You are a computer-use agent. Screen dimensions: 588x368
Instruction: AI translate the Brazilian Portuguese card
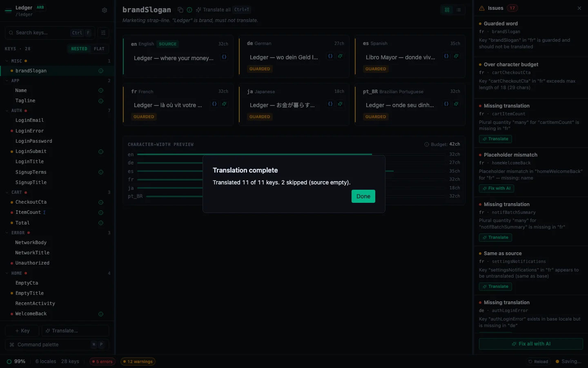(456, 104)
